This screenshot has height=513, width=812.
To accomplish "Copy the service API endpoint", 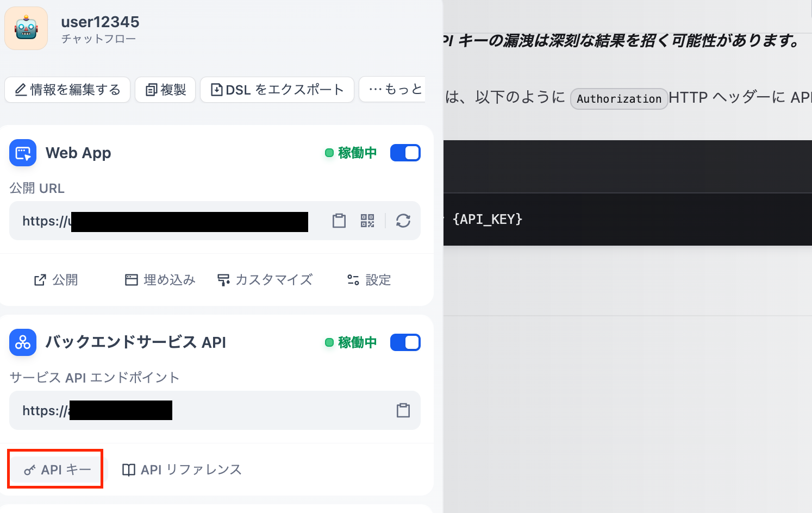I will click(x=403, y=410).
